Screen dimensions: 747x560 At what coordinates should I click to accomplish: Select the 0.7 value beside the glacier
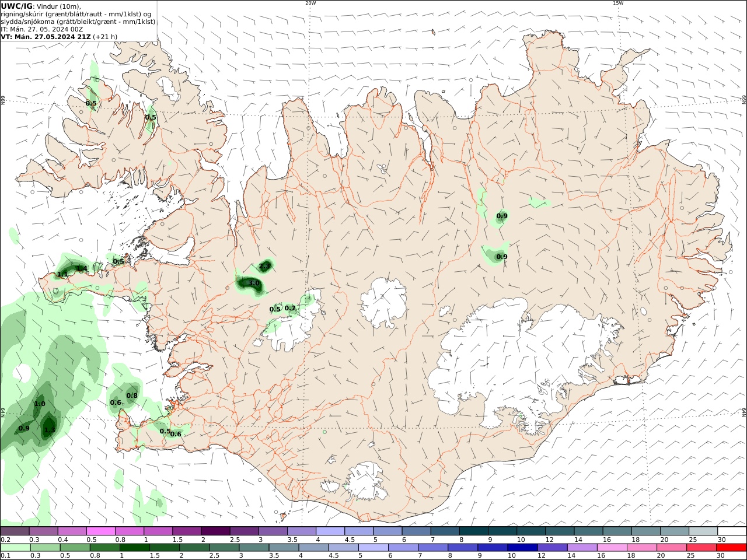pos(290,308)
